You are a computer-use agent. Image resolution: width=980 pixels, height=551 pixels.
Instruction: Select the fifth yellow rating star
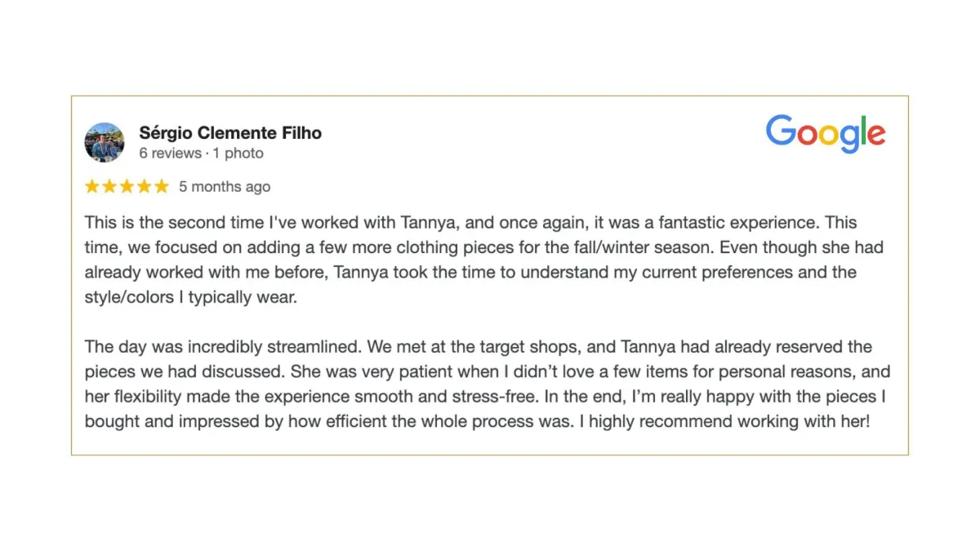(x=161, y=186)
